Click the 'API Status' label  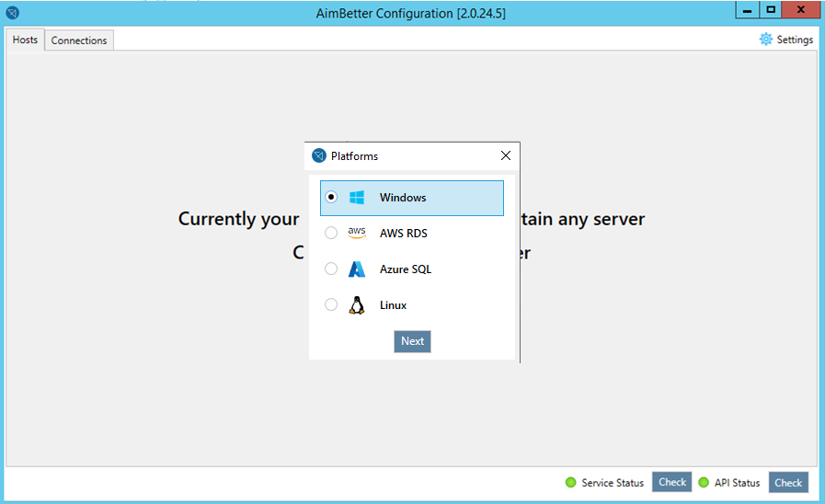tap(737, 483)
